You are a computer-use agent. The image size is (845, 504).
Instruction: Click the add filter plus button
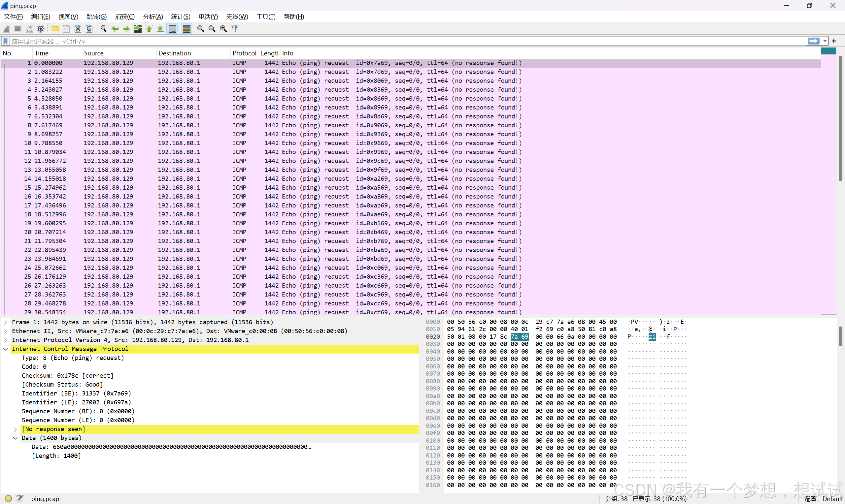pyautogui.click(x=834, y=41)
